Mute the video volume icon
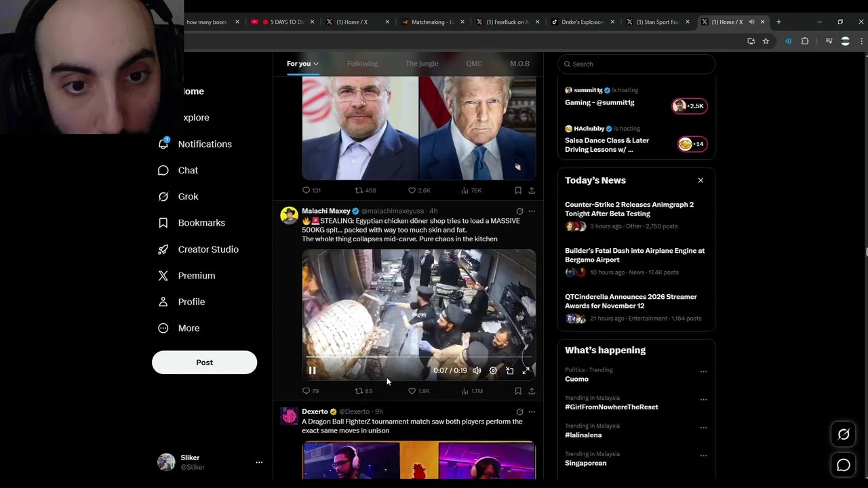 pos(477,371)
